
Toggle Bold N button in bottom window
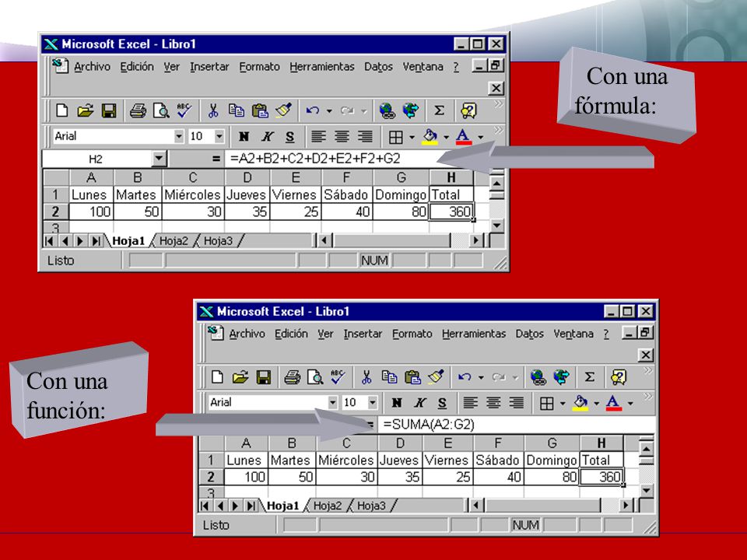[396, 403]
